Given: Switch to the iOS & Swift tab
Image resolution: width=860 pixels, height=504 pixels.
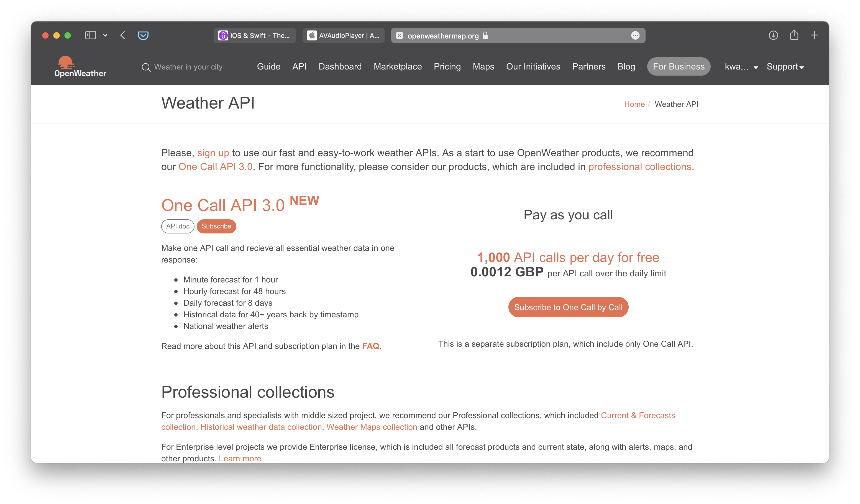Looking at the screenshot, I should click(x=255, y=35).
